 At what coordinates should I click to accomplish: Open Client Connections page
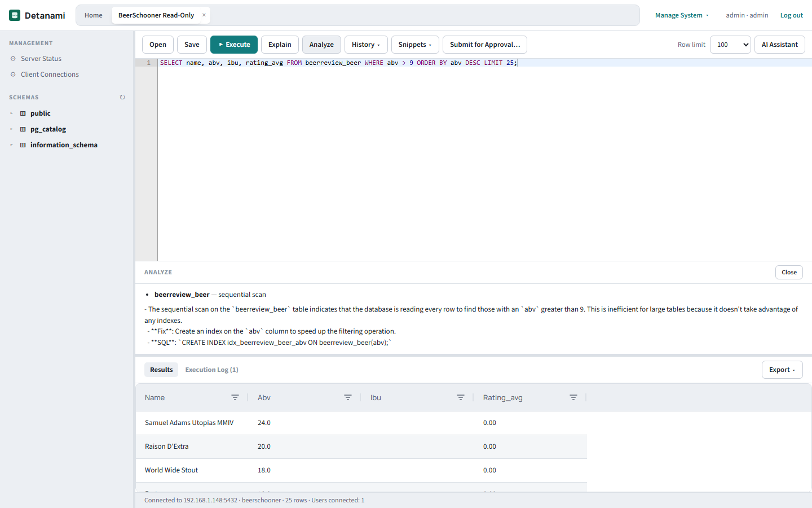(x=50, y=75)
